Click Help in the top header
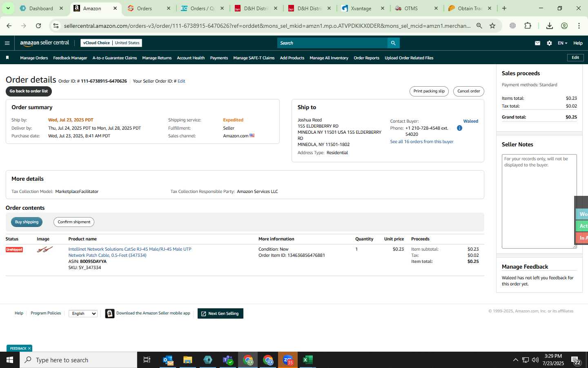 (x=578, y=43)
